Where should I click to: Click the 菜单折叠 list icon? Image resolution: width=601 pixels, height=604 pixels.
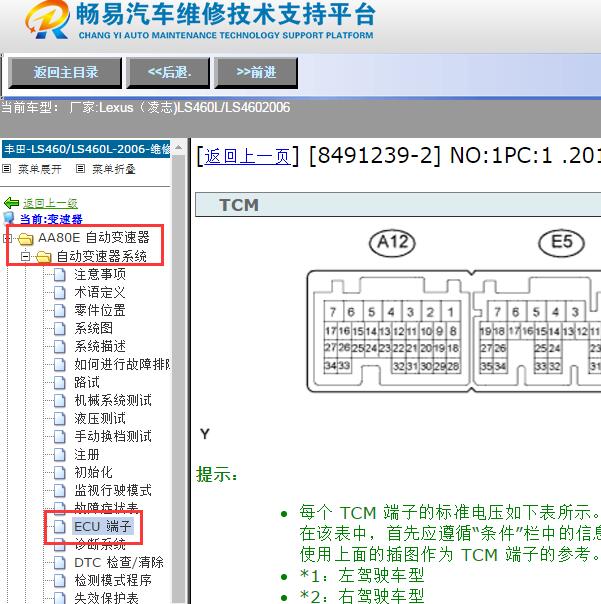coord(81,169)
